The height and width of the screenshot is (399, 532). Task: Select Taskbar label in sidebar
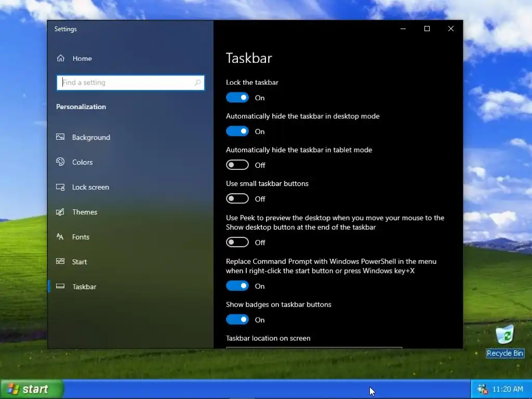pyautogui.click(x=84, y=287)
